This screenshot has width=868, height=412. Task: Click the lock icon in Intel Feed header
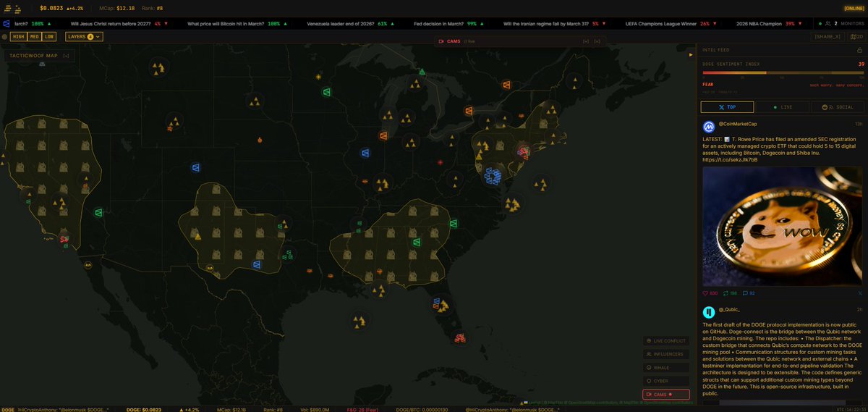858,50
